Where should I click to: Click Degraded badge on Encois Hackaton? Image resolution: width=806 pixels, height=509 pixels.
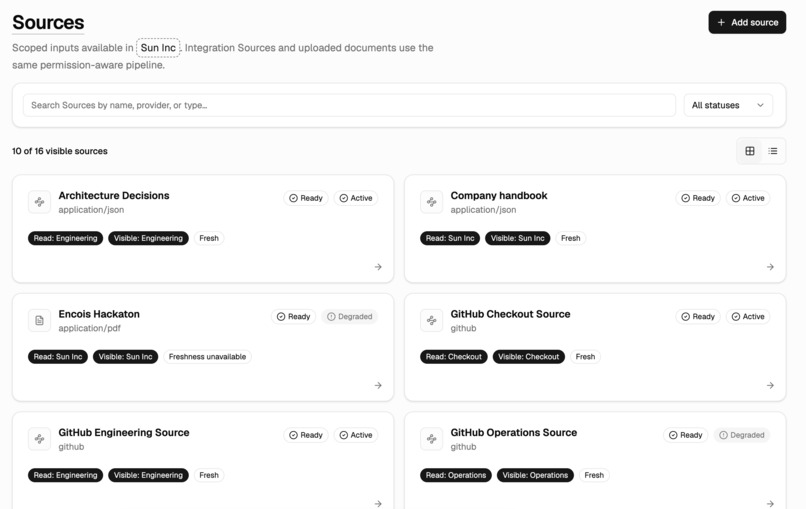point(350,316)
